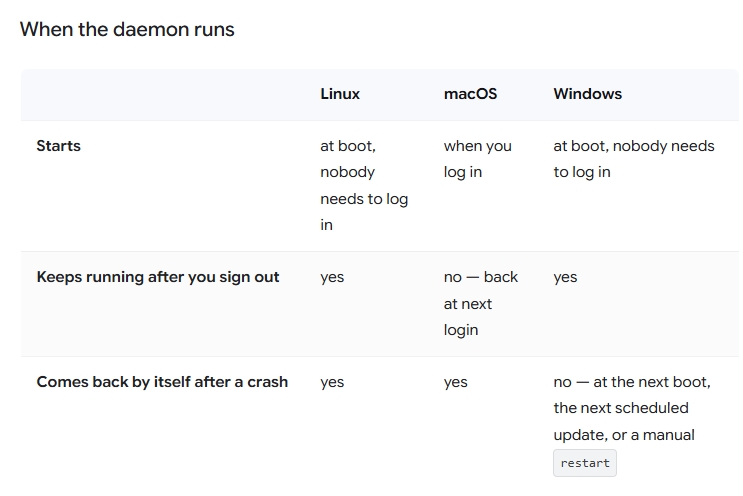
Task: Click the restart code snippet
Action: [x=585, y=463]
